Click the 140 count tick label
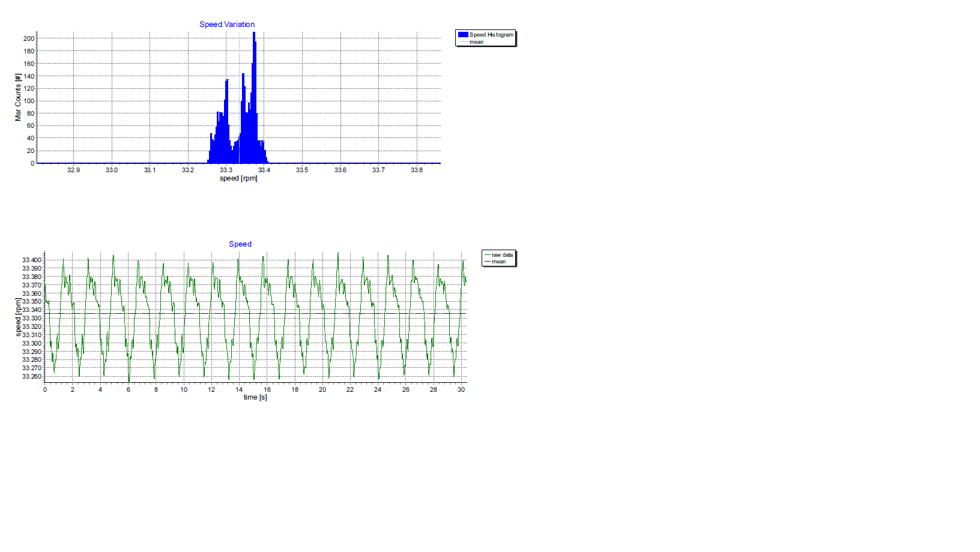Screen dimensions: 980x552 (29, 76)
